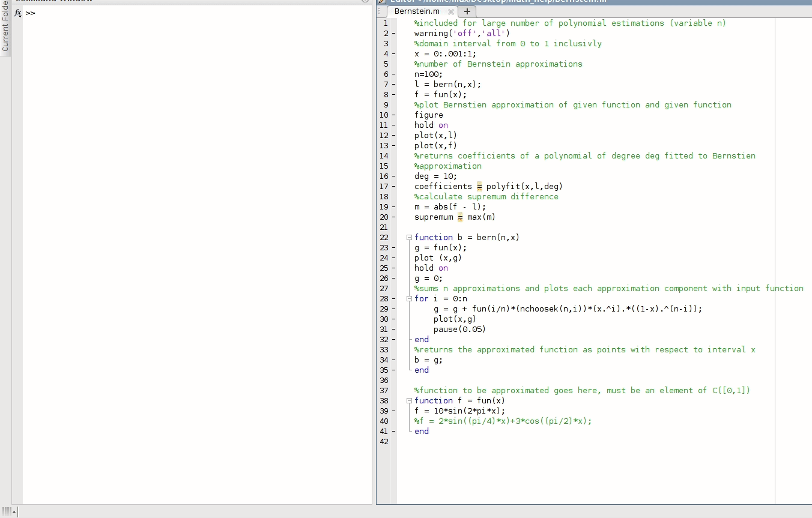Viewport: 812px width, 518px height.
Task: Click the command prompt input line
Action: click(x=198, y=13)
